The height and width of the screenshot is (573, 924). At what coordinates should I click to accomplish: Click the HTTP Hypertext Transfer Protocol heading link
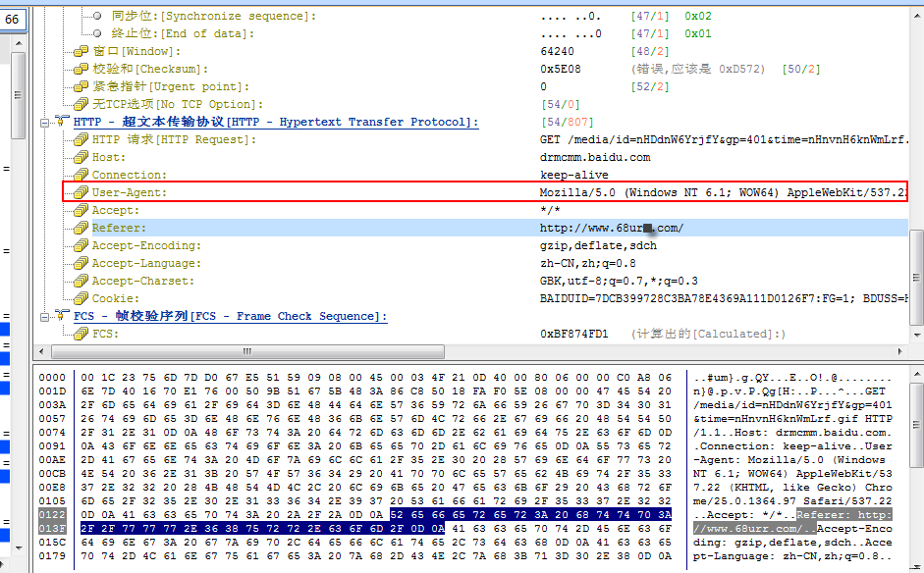tap(275, 122)
